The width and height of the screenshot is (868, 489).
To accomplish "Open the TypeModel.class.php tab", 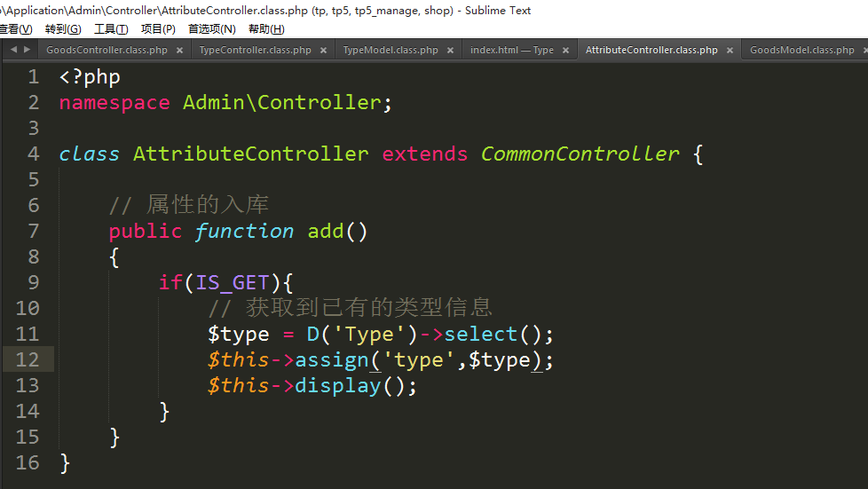I will 391,51.
